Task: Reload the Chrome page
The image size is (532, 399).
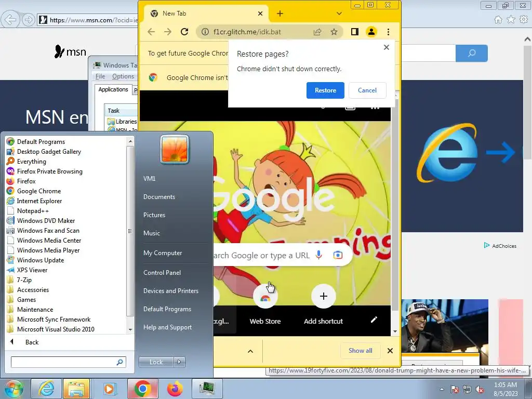Action: coord(184,32)
